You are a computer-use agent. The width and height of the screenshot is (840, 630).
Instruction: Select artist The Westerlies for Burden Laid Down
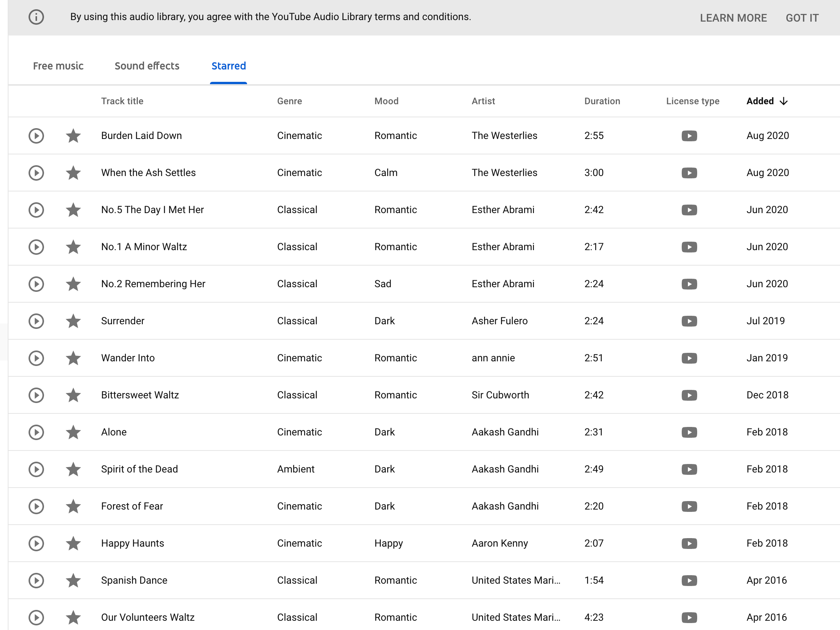click(505, 135)
